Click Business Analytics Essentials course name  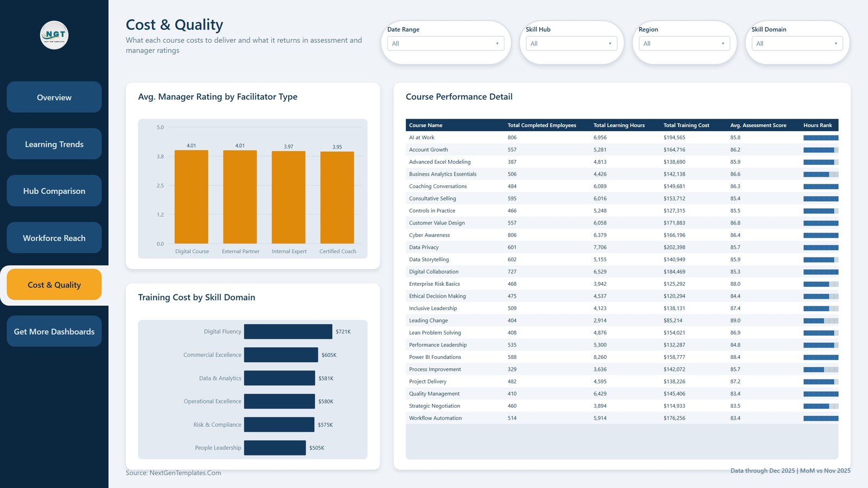(x=443, y=174)
